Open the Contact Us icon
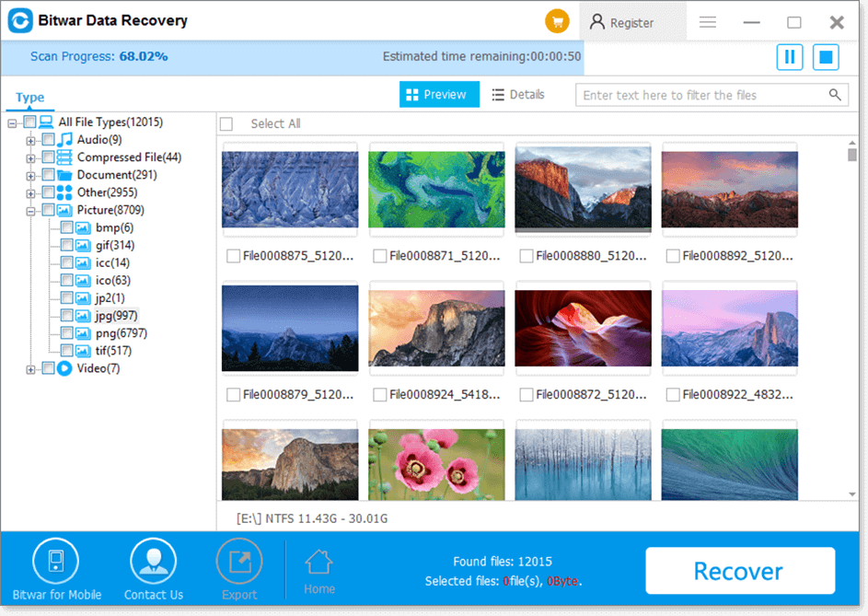 coord(153,562)
